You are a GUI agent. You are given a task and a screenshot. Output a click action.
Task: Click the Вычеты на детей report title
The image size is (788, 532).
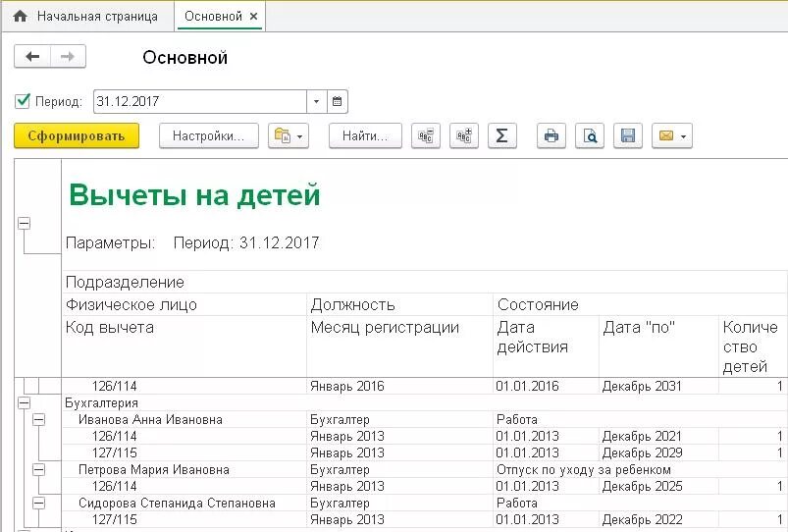point(194,194)
